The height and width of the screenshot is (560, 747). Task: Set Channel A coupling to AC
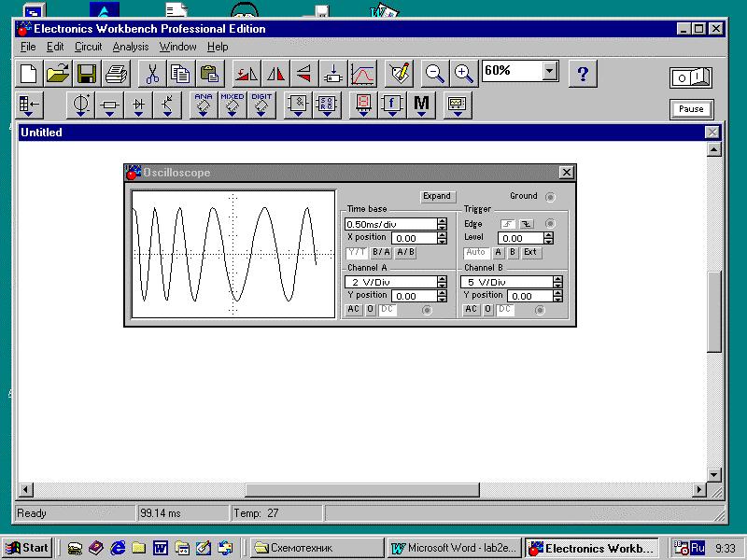354,310
